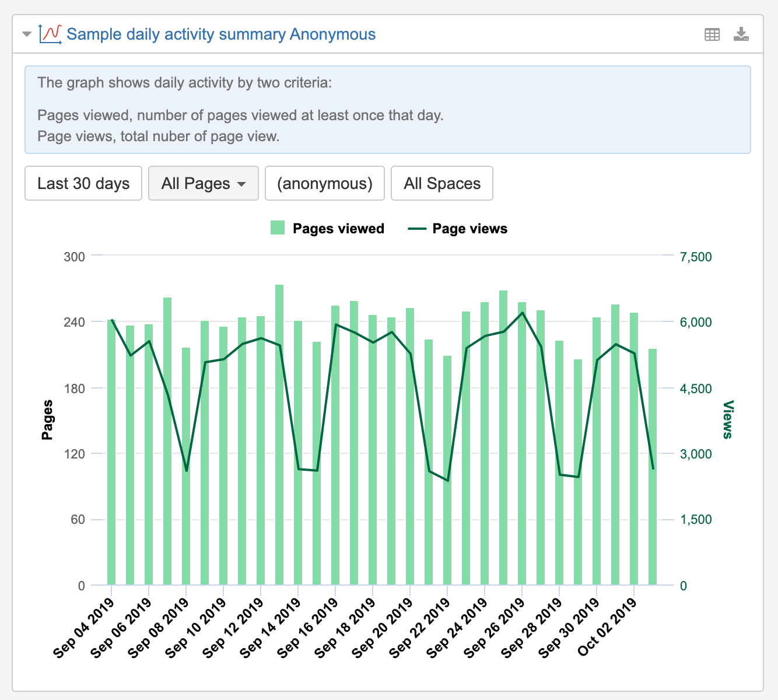This screenshot has height=700, width=778.
Task: Click the line low point at Sep 22
Action: (x=447, y=481)
